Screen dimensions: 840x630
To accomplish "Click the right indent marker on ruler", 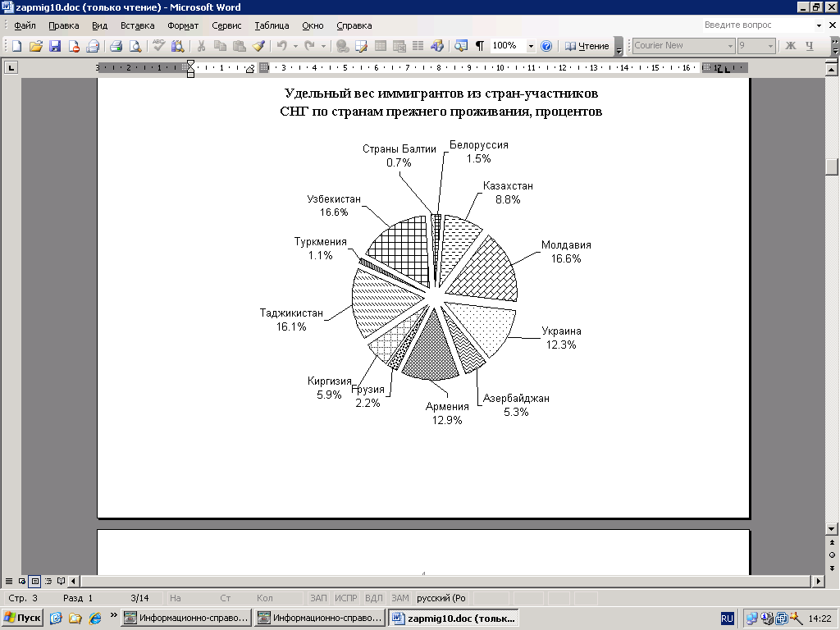I will point(249,69).
